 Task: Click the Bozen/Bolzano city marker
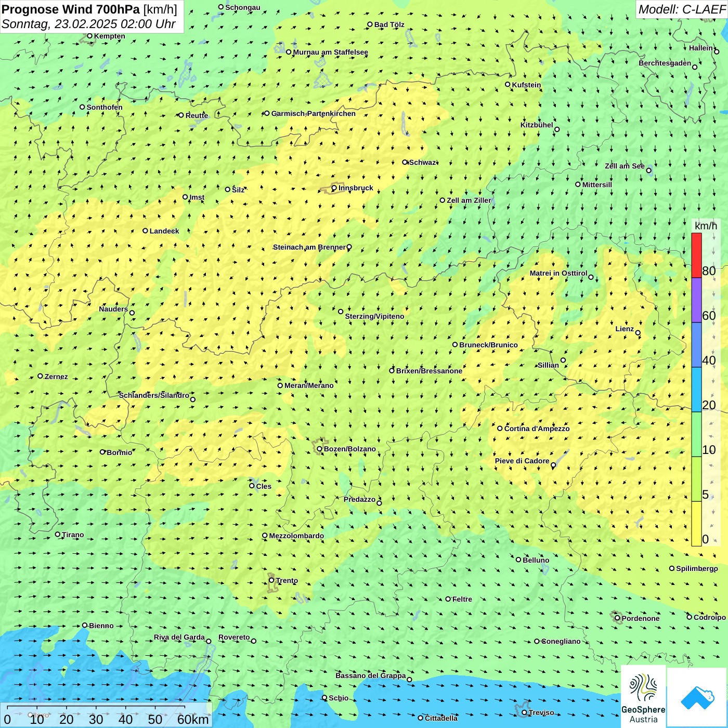point(320,449)
